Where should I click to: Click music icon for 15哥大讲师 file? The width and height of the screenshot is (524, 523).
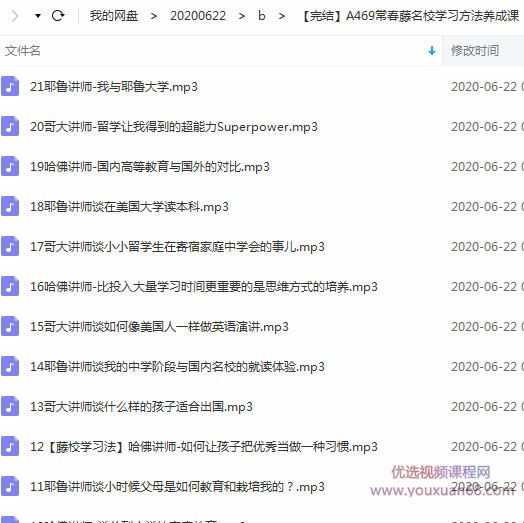pos(10,326)
